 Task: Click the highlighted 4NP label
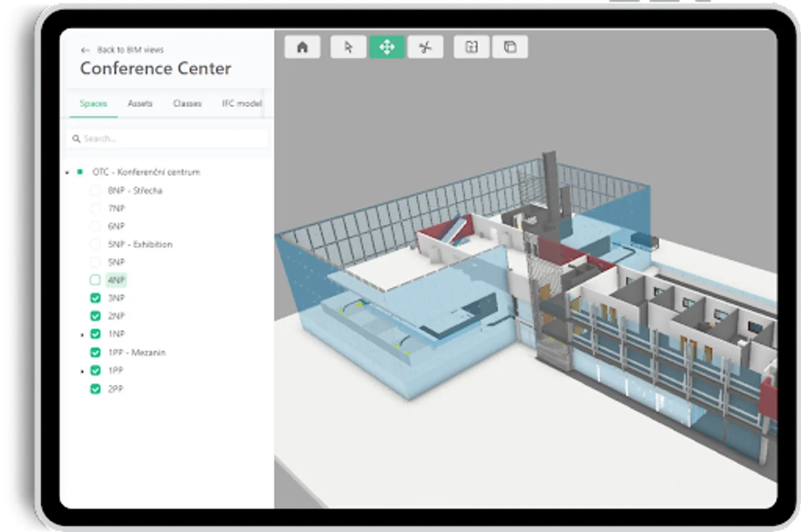click(116, 280)
